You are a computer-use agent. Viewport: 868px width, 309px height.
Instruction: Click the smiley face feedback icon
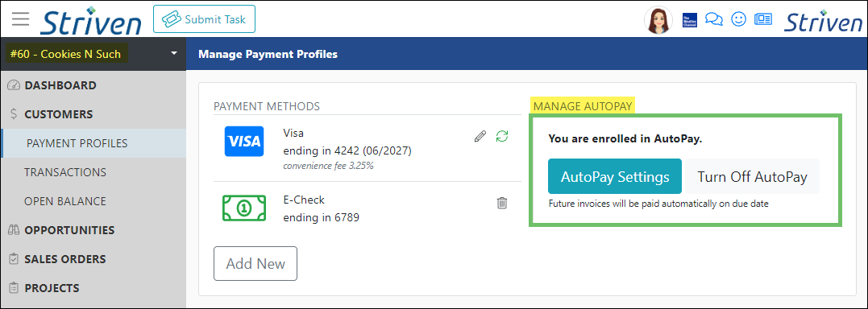(738, 20)
